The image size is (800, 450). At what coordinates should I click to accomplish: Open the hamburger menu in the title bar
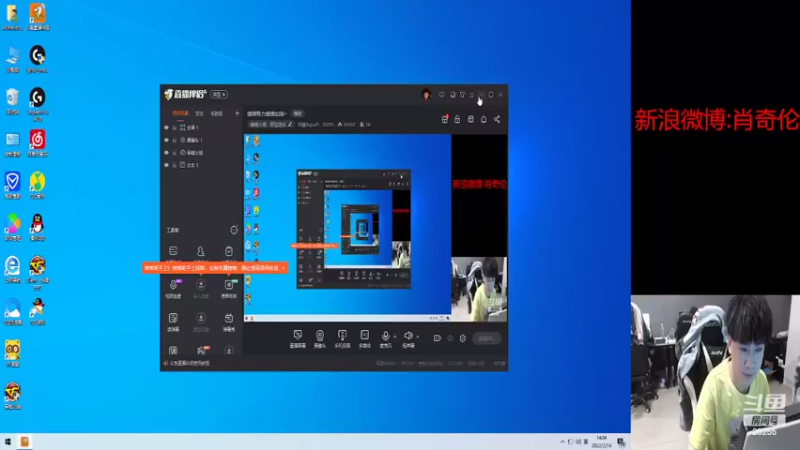click(x=472, y=95)
